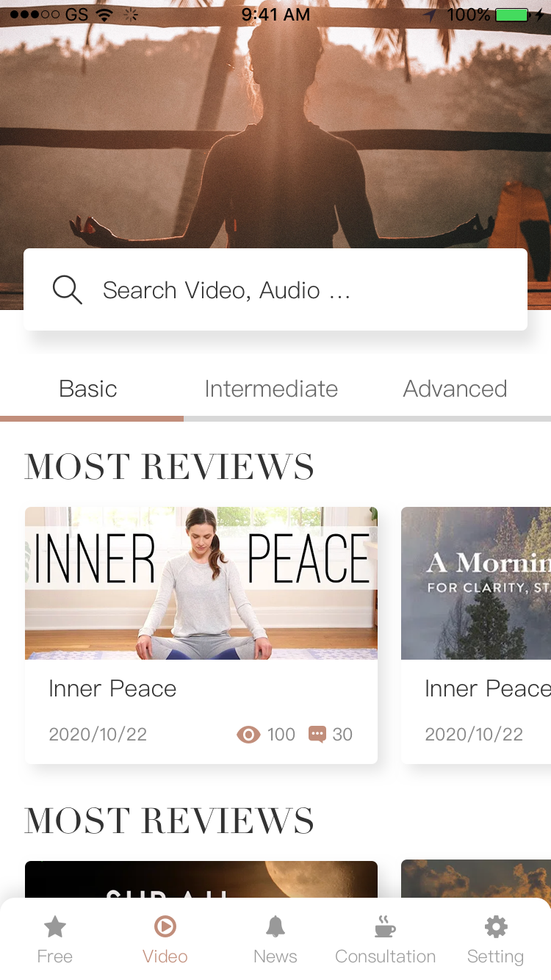
Task: Open the A Morning video thumbnail
Action: coord(476,583)
